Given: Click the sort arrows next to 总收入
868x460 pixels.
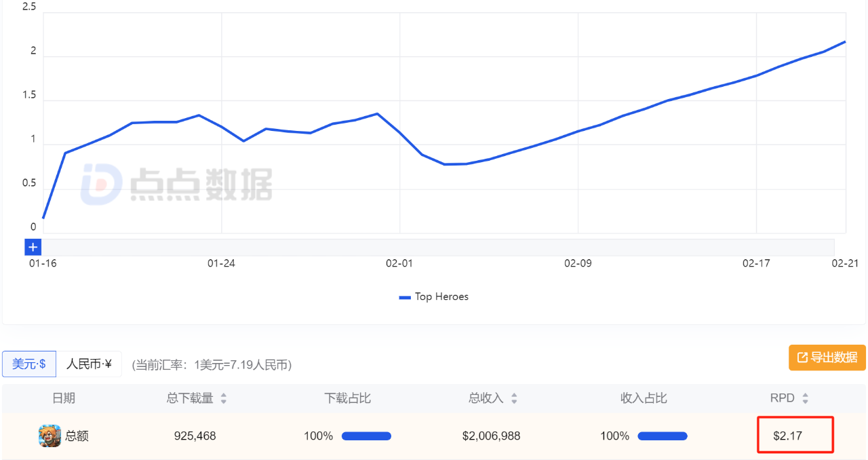Looking at the screenshot, I should click(514, 399).
